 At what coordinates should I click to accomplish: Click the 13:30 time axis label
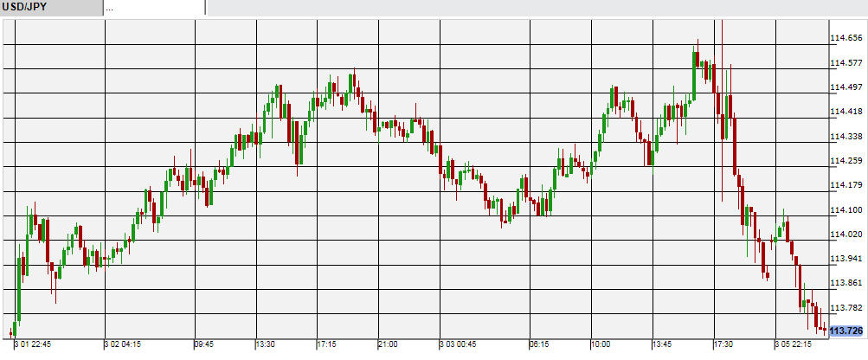(x=267, y=344)
